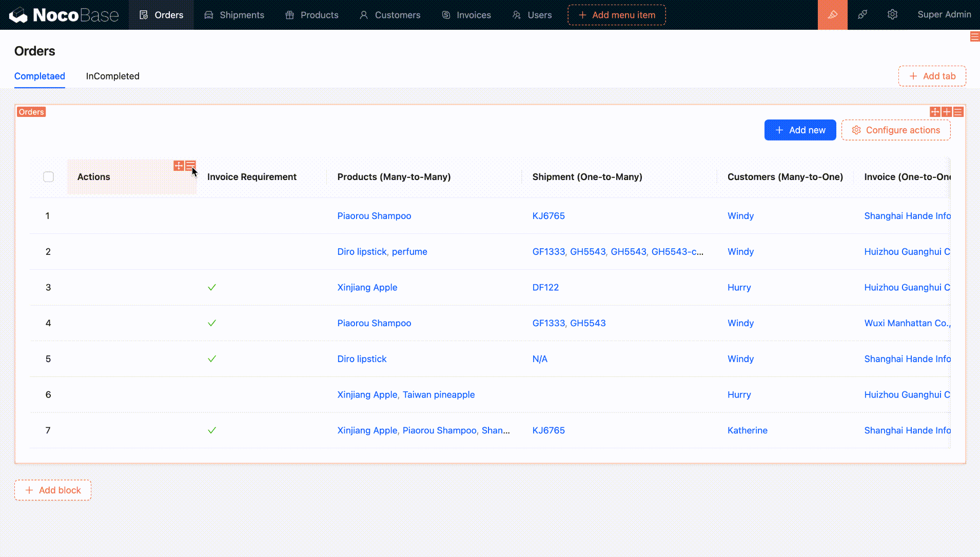980x557 pixels.
Task: Open the Add block dropdown
Action: coord(53,490)
